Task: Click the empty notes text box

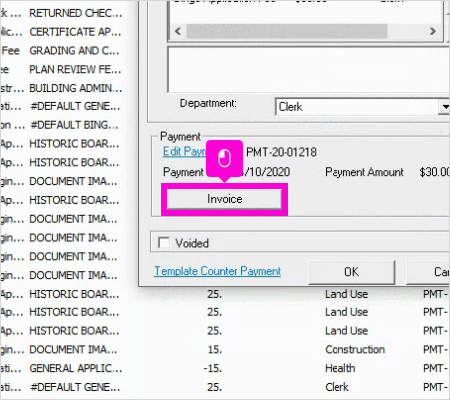Action: coord(308,69)
